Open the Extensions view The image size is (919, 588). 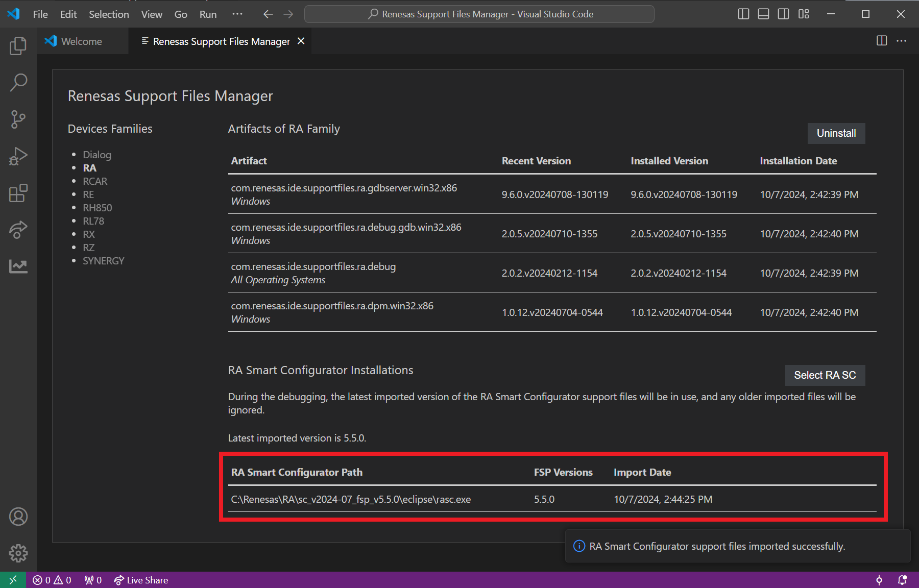pyautogui.click(x=18, y=193)
